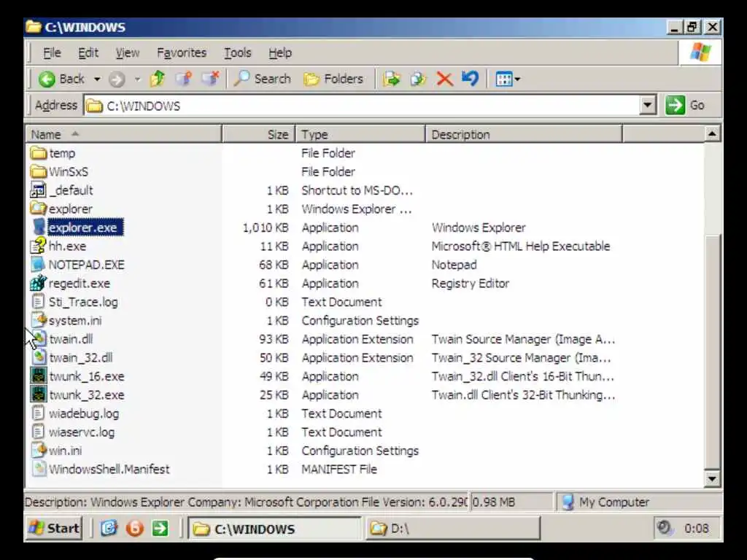Select the wiadebug.log icon
The height and width of the screenshot is (560, 747).
pyautogui.click(x=38, y=413)
